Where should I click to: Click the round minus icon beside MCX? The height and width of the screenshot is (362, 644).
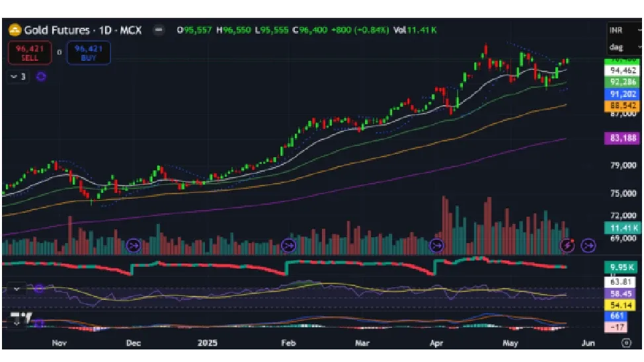point(158,30)
